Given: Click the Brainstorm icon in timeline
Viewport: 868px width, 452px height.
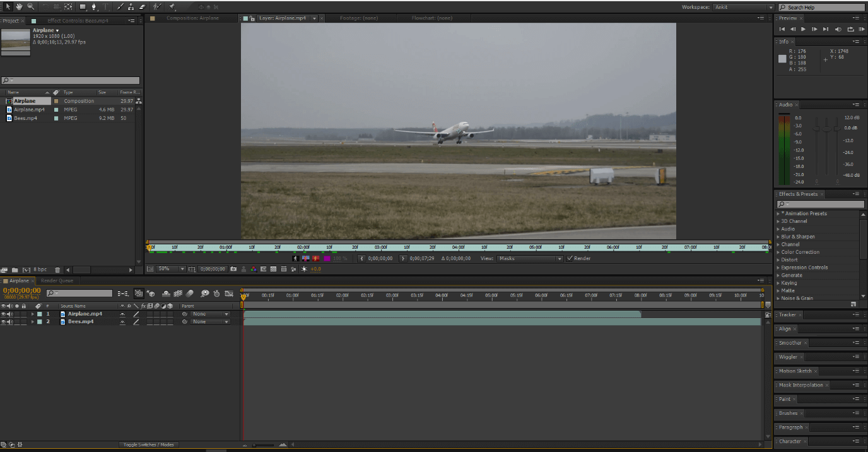Looking at the screenshot, I should [205, 294].
